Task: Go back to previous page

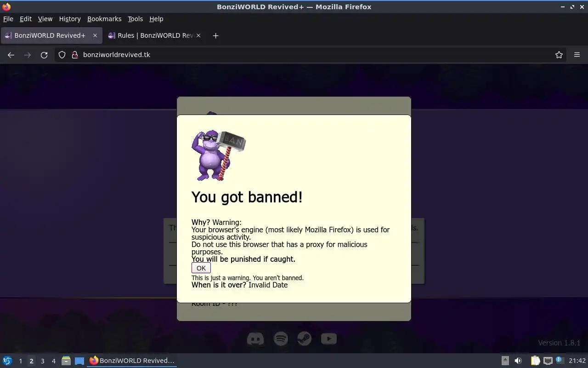Action: (11, 55)
